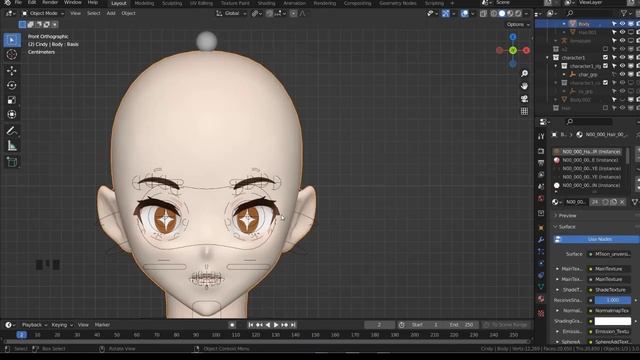
Task: Switch to the Sculpting workspace tab
Action: coord(172,3)
